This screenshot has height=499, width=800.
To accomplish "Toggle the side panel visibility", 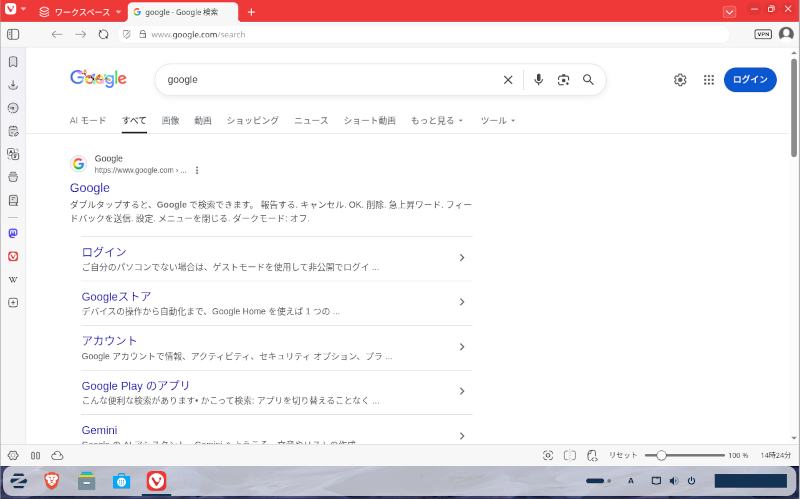I will [13, 34].
